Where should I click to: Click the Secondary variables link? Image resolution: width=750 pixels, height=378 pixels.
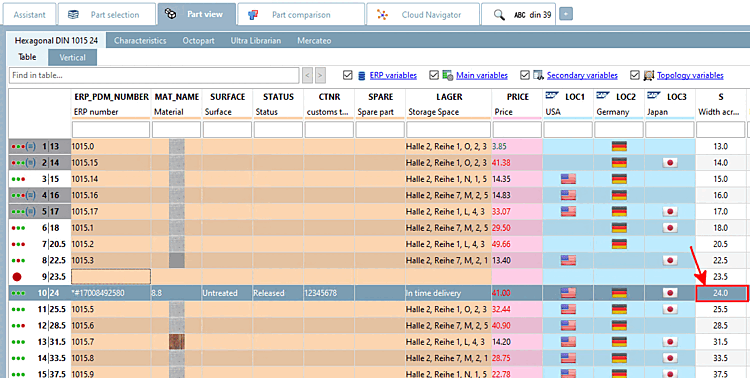click(x=582, y=75)
